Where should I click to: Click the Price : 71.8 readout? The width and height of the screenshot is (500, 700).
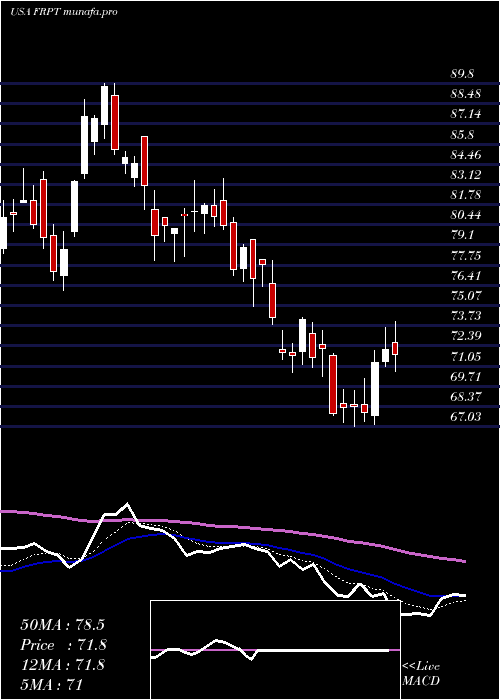point(63,645)
